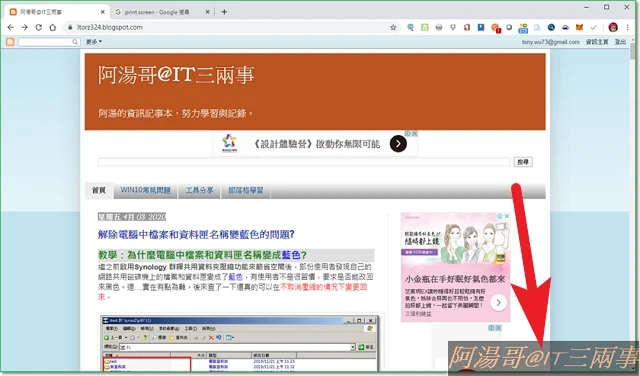
Task: Click the 搜尋 button beside the blog search box
Action: pyautogui.click(x=523, y=162)
